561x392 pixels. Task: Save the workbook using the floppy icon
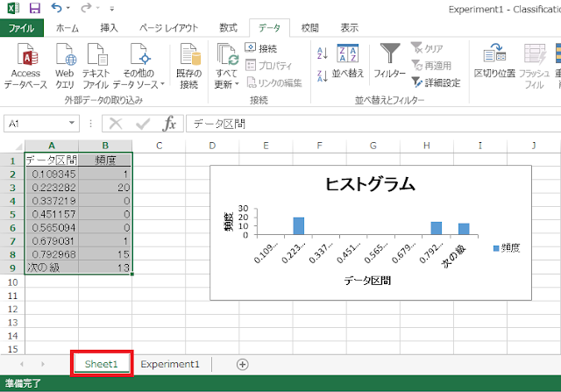(34, 8)
